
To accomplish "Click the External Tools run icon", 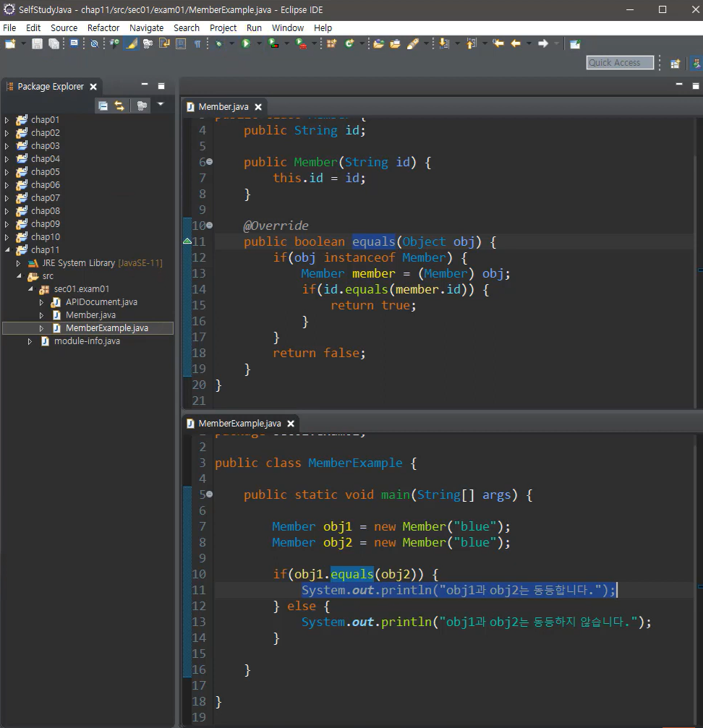I will click(x=302, y=43).
